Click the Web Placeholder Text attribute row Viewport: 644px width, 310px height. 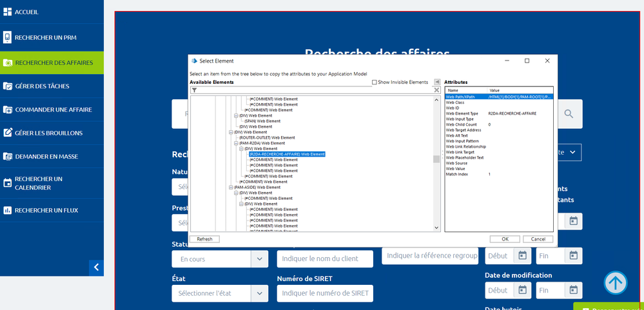pos(499,157)
